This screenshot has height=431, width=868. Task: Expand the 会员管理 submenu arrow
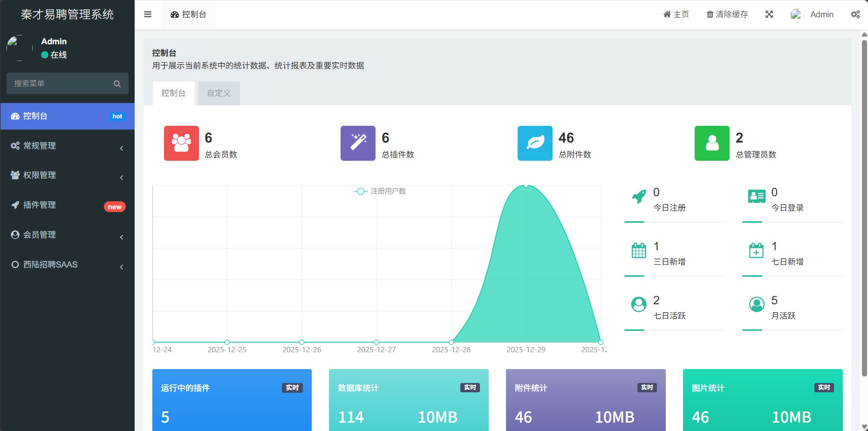click(x=122, y=237)
